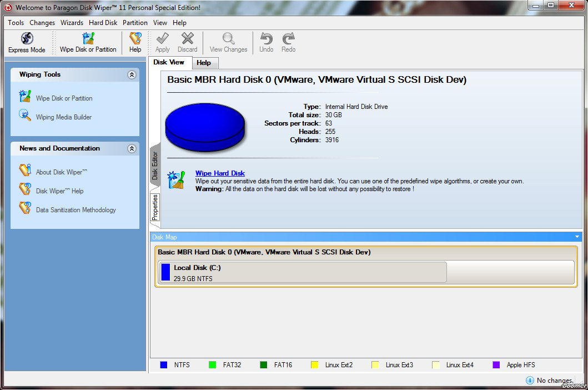Open the Disk Map dropdown arrow
Viewport: 588px width, 390px height.
[577, 237]
